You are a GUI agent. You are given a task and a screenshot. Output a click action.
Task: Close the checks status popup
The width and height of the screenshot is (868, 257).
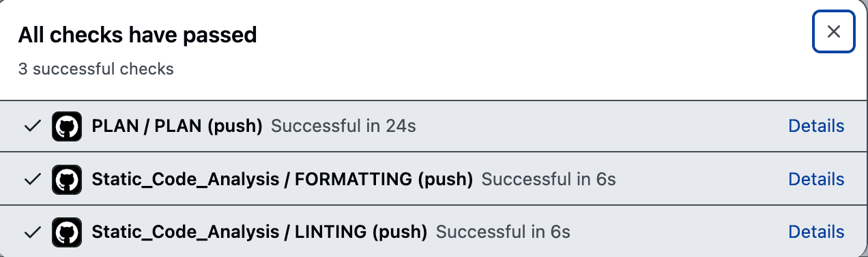833,31
